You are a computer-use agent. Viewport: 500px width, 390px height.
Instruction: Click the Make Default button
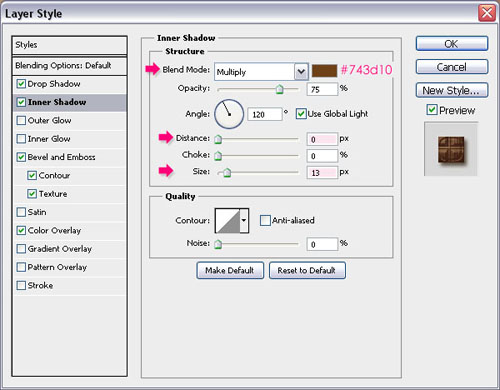(230, 270)
